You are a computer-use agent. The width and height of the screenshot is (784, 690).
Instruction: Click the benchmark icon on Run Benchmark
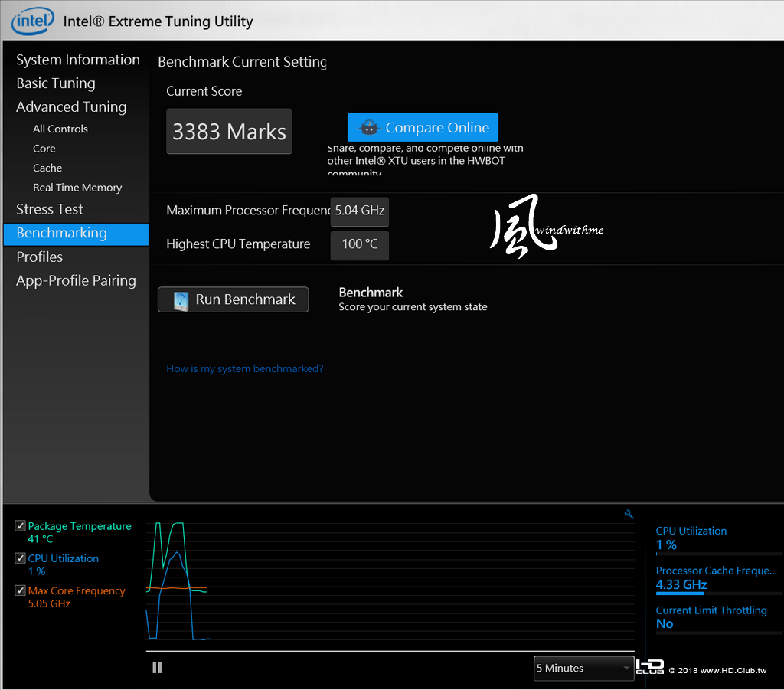pyautogui.click(x=181, y=301)
